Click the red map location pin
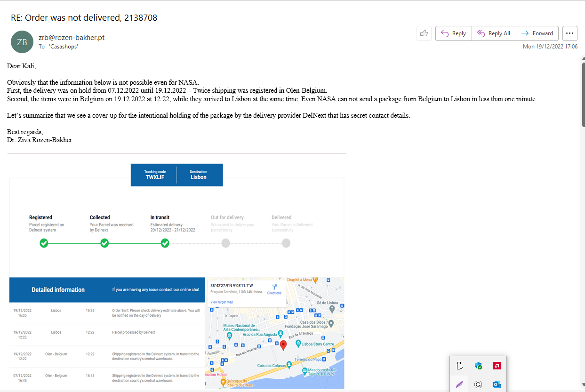The height and width of the screenshot is (392, 585). click(283, 346)
